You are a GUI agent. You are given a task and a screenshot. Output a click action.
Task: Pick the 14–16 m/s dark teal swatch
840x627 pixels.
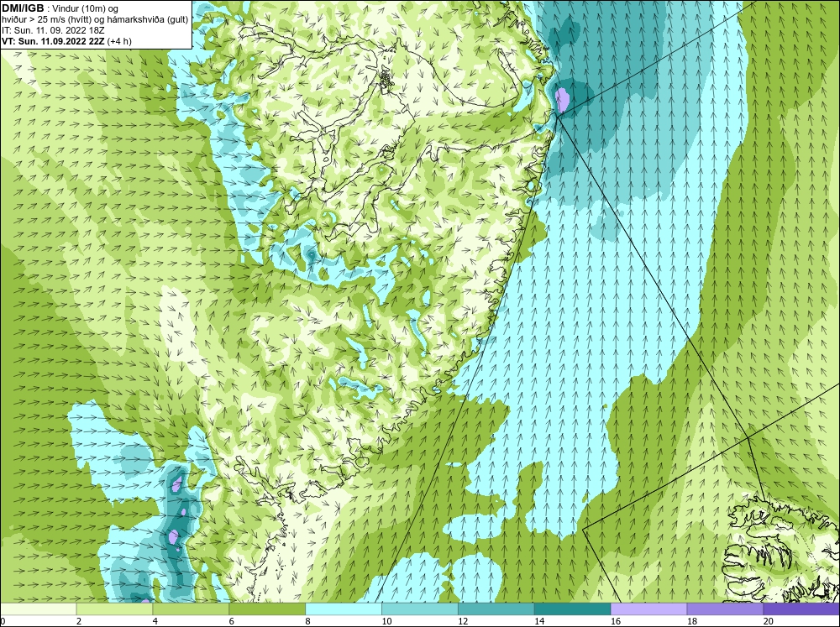[x=573, y=609]
